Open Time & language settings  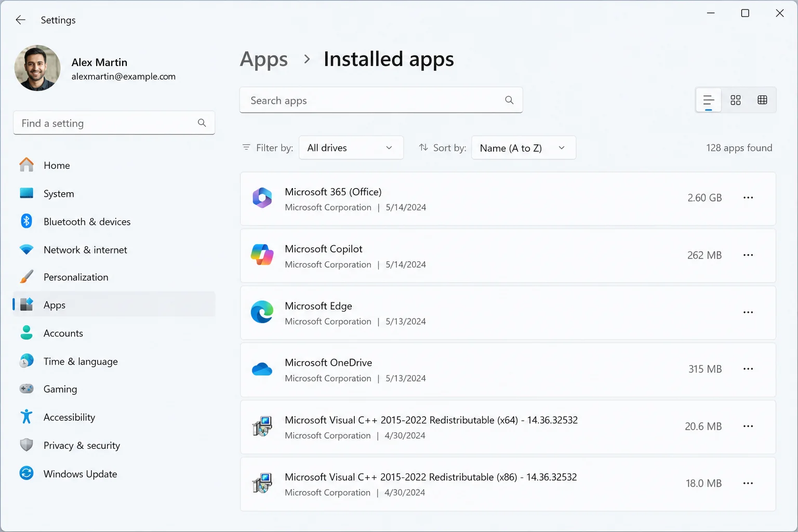[114, 361]
